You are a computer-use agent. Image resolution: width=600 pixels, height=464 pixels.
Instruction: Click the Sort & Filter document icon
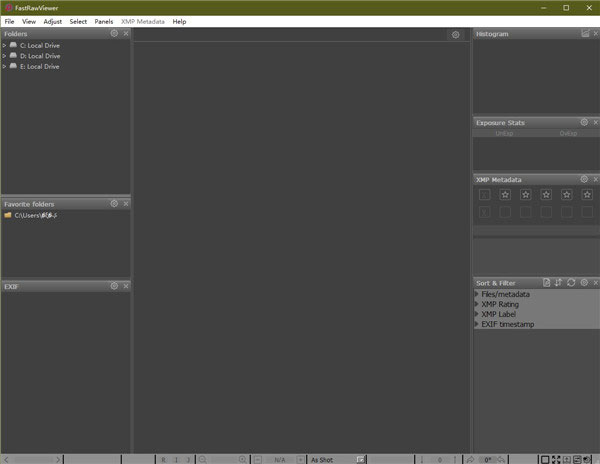click(546, 282)
